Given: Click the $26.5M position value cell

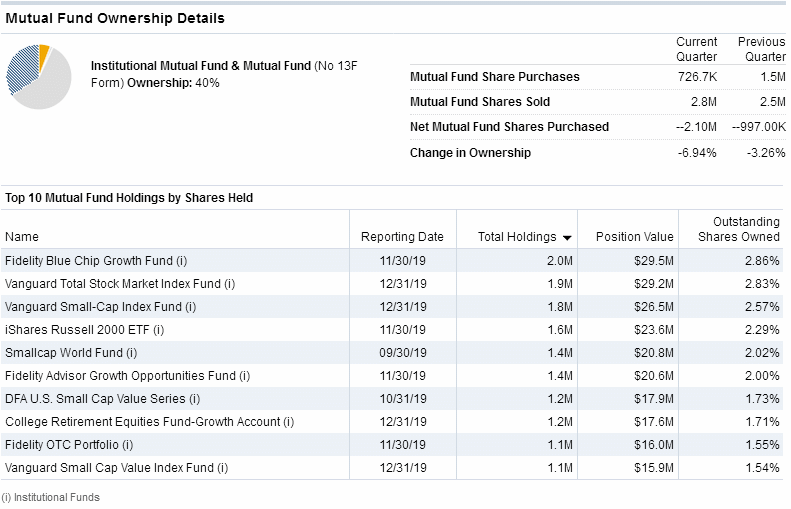Looking at the screenshot, I should (x=654, y=307).
